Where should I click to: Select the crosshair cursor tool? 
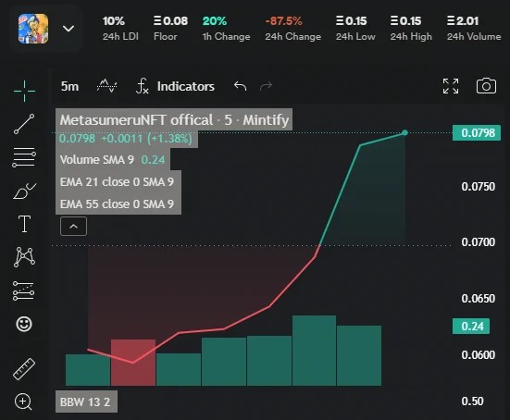[x=24, y=91]
